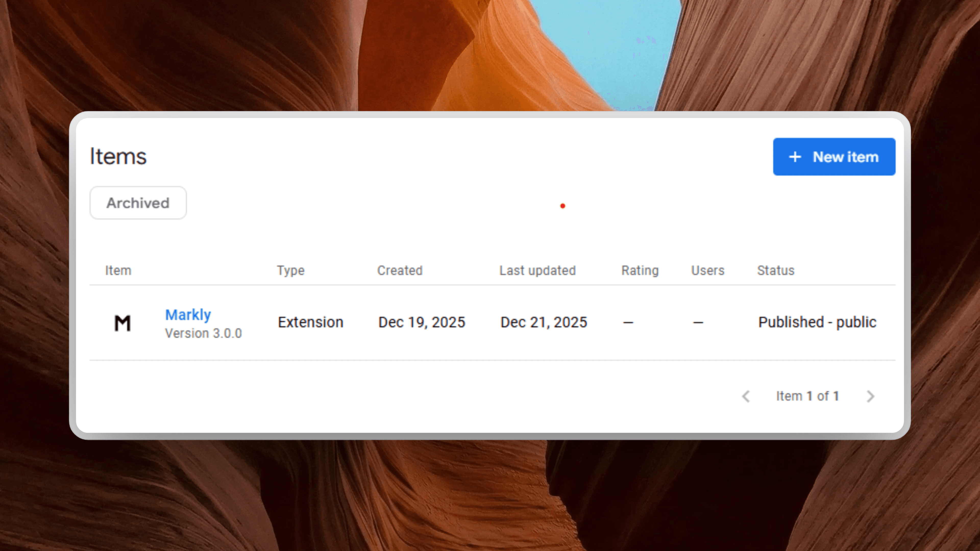
Task: Click the Markly M logo icon
Action: tap(122, 323)
